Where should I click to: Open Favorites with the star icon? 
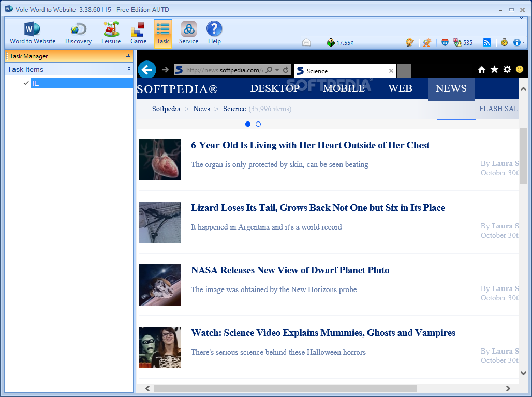(x=494, y=69)
